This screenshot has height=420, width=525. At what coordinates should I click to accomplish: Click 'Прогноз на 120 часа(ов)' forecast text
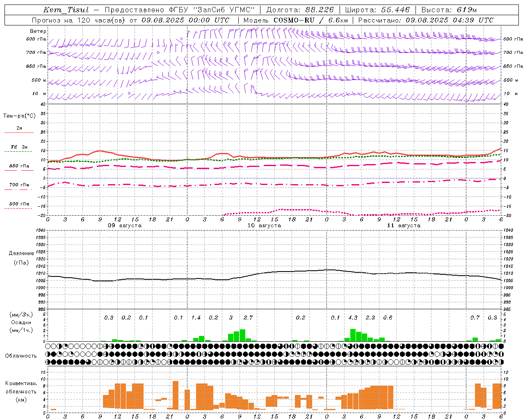pyautogui.click(x=79, y=20)
